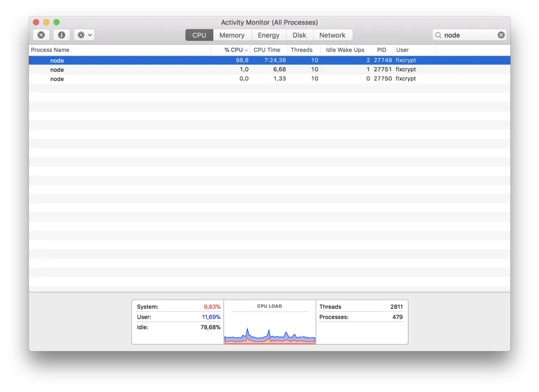Switch to the Disk tab
This screenshot has height=392, width=539.
(x=299, y=35)
